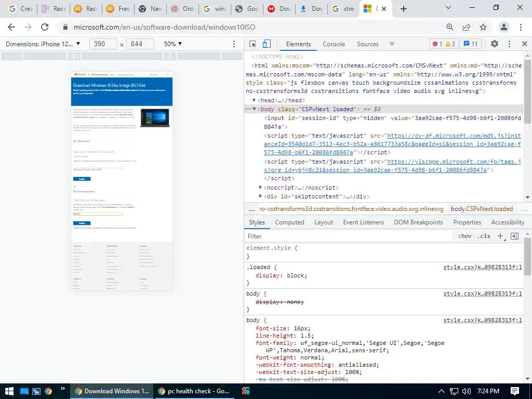This screenshot has height=399, width=532.
Task: Toggle the computed styles sidebar icon
Action: click(515, 236)
